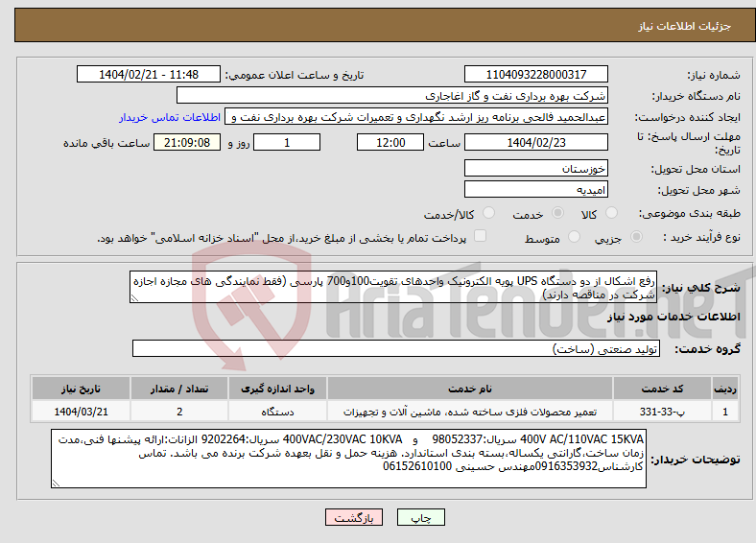Click the جزئیات اطلاعات نیاز page header
Image resolution: width=756 pixels, height=543 pixels.
click(685, 26)
